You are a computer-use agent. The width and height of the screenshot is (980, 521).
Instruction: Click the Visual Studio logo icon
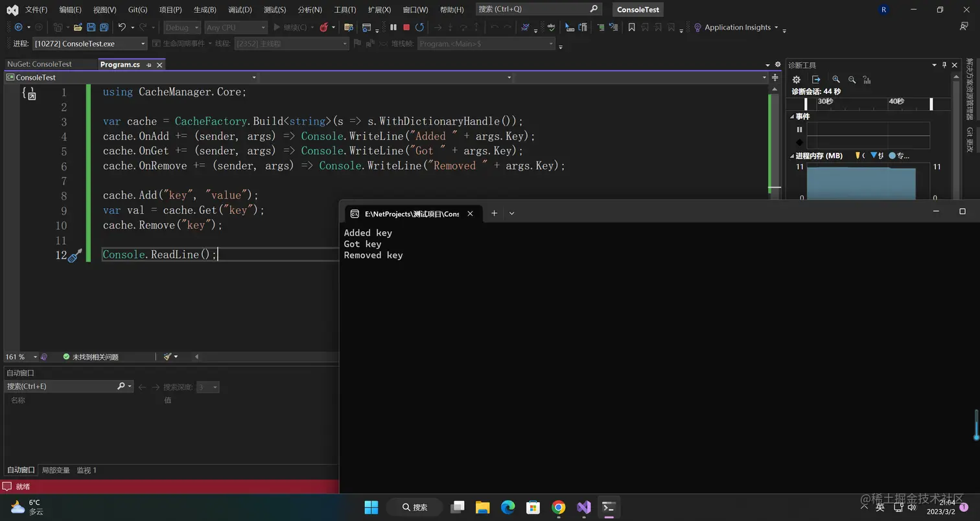tap(12, 10)
